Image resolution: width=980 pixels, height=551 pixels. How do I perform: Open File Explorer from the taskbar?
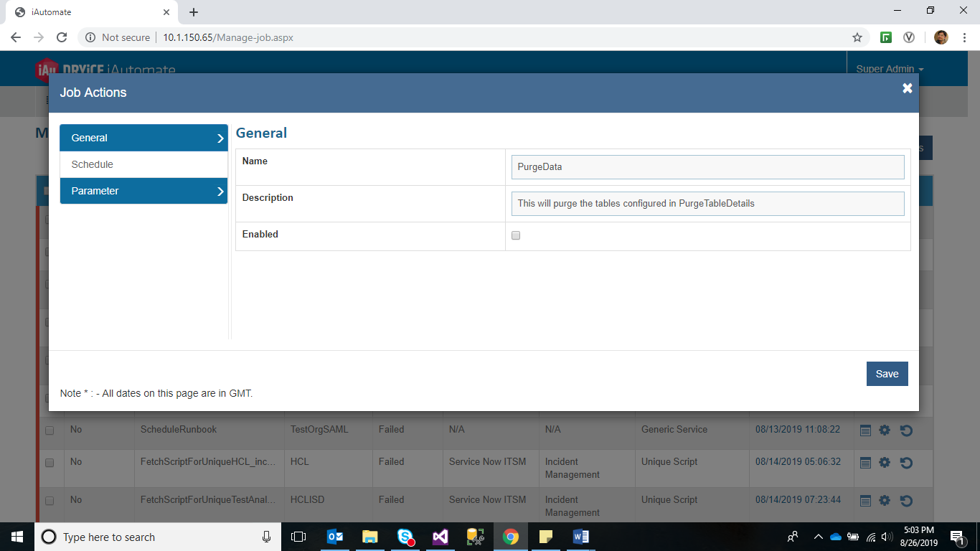(x=370, y=537)
